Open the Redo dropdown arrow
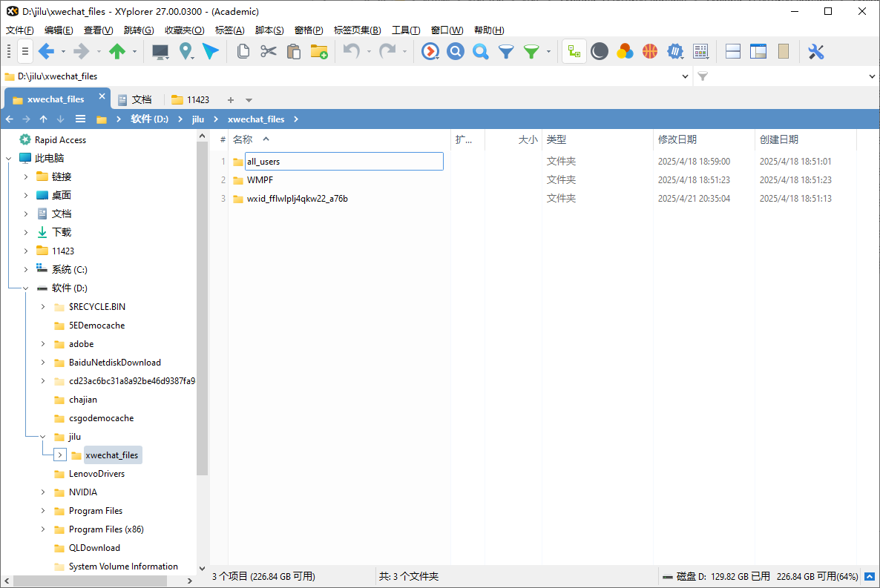Screen dimensions: 880x588 (405, 51)
